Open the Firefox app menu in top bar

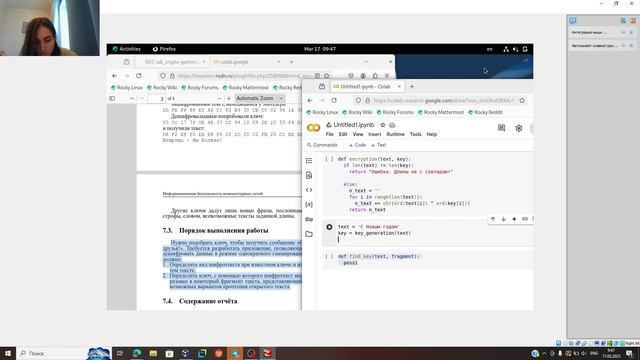click(164, 49)
